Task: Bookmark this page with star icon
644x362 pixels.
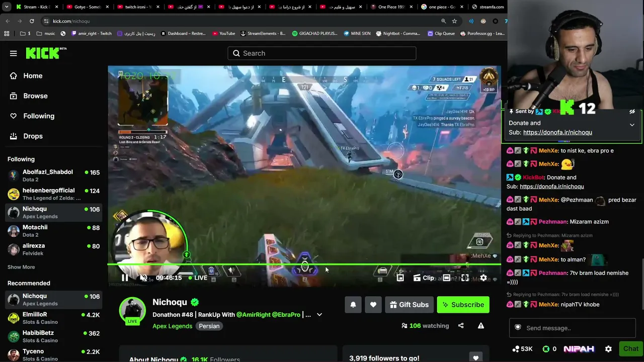Action: (454, 21)
